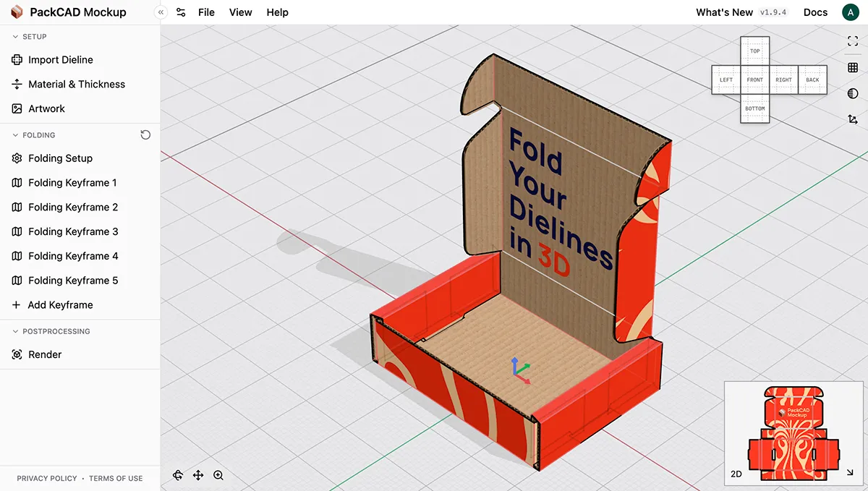
Task: Click the map icon beside Folding Keyframe 5
Action: click(x=17, y=281)
